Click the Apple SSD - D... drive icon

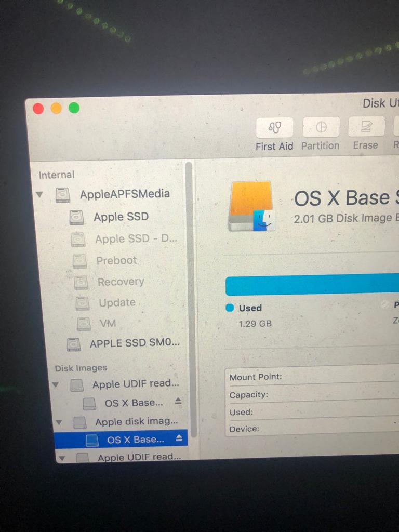coord(78,239)
